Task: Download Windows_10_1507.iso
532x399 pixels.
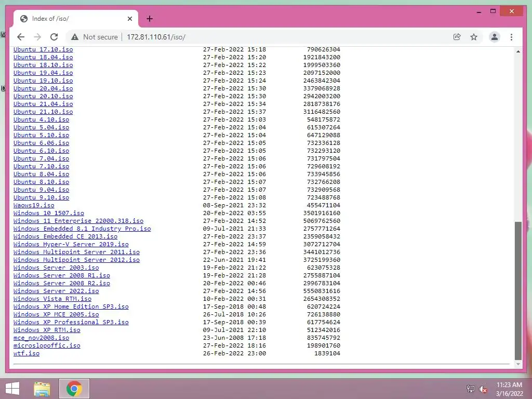Action: (x=49, y=213)
